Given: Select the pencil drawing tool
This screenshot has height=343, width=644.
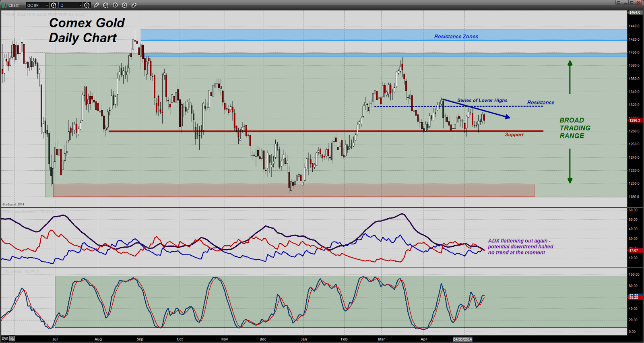Looking at the screenshot, I should 96,5.
